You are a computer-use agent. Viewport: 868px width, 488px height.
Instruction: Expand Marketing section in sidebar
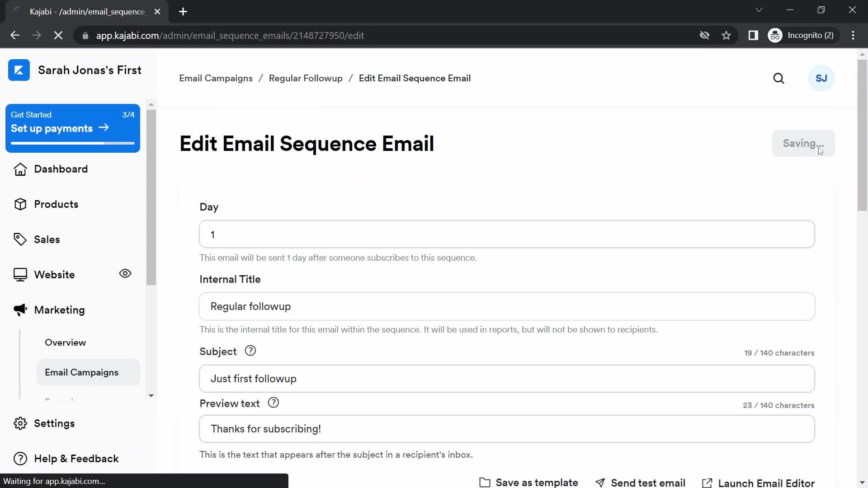59,310
